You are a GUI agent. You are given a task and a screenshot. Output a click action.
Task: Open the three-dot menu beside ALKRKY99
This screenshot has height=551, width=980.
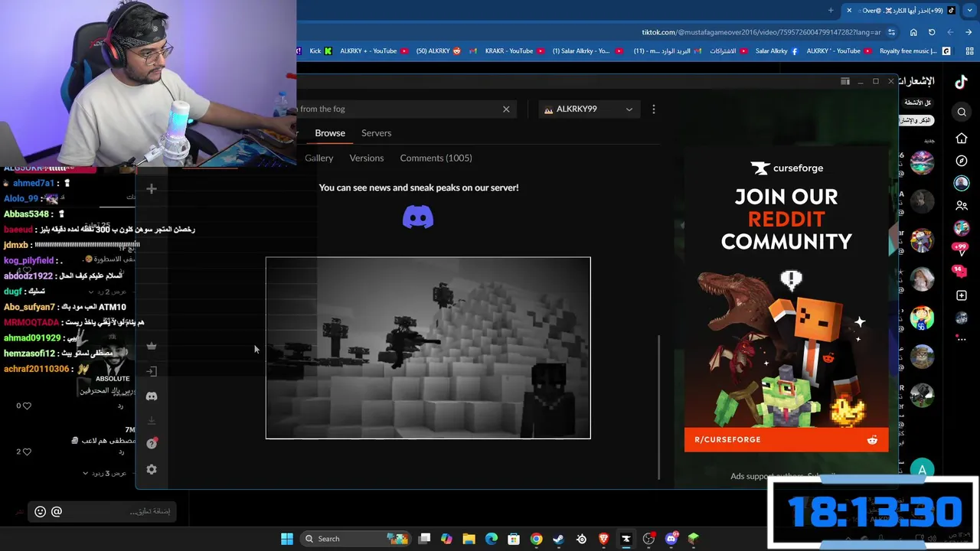(x=653, y=109)
